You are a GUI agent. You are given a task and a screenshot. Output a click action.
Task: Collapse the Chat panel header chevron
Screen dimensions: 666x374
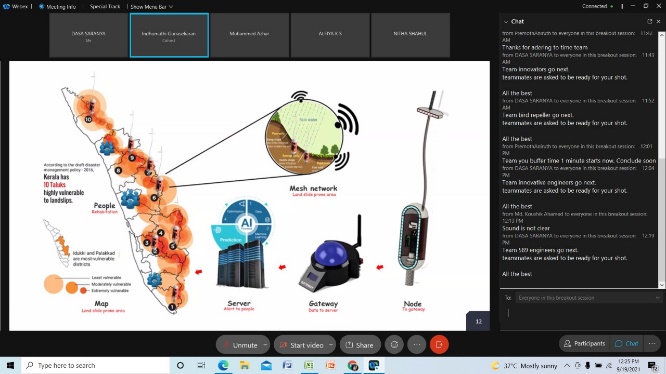(x=506, y=22)
